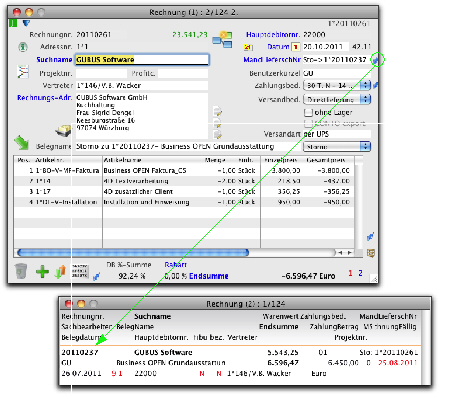The image size is (449, 399).
Task: Open the linked documents network icon
Action: coord(222,40)
